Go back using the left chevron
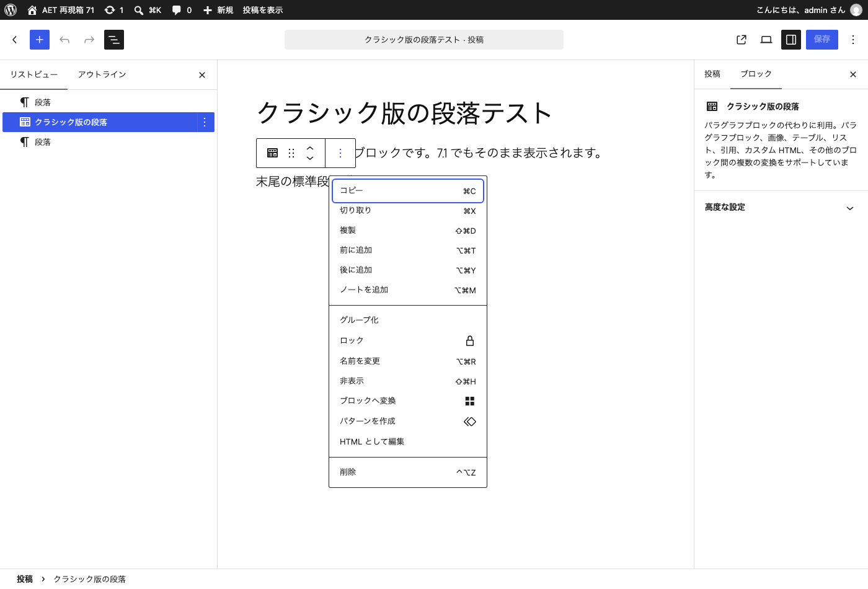The image size is (868, 589). tap(15, 40)
